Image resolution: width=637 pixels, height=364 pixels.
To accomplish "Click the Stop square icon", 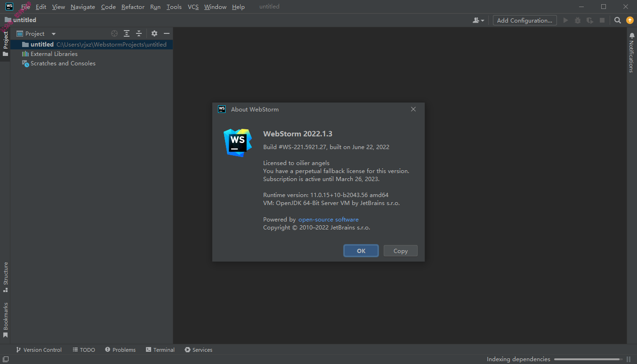I will (x=602, y=20).
